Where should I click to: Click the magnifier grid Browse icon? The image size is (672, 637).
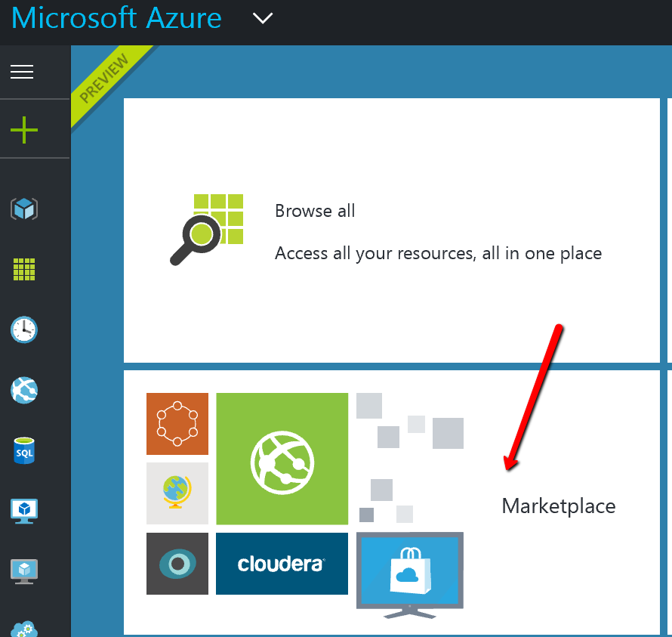[x=206, y=230]
